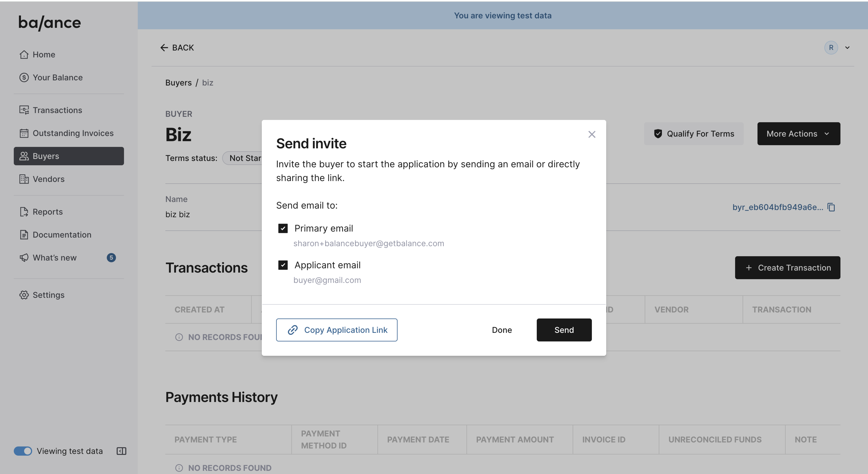Click the shield icon on Qualify For Terms

658,134
